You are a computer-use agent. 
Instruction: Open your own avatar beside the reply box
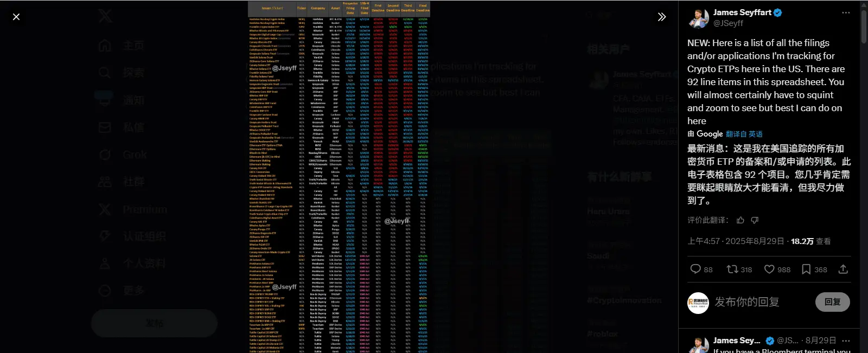(698, 303)
